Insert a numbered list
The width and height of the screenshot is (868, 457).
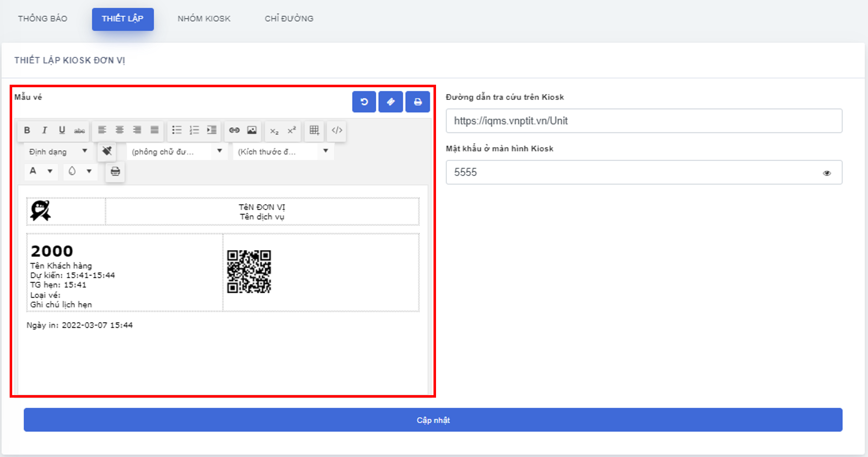coord(194,130)
